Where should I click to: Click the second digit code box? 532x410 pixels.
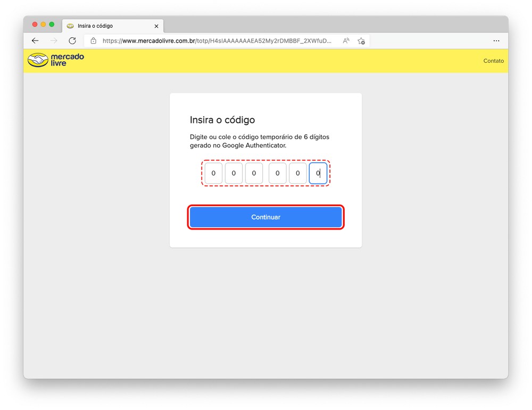(234, 173)
